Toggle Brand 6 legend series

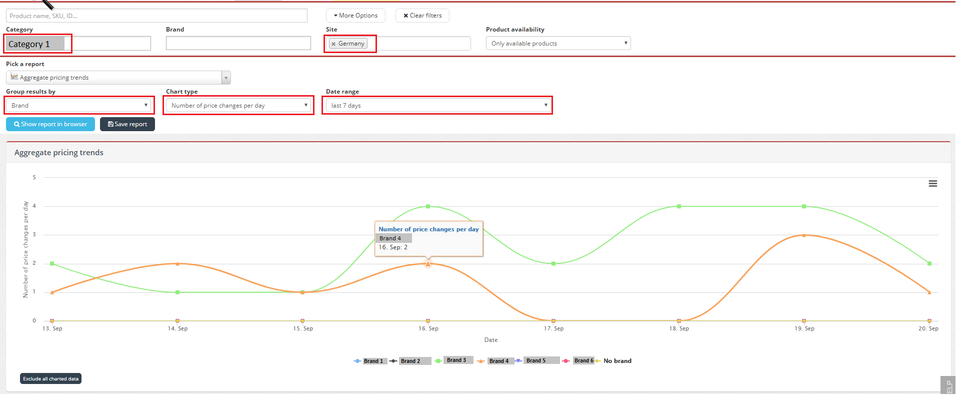click(576, 361)
